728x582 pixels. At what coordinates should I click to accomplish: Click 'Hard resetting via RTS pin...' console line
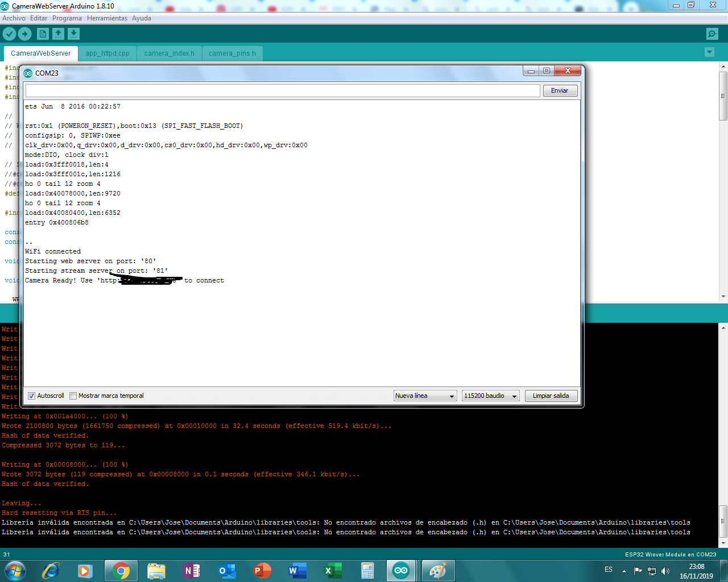tap(59, 513)
